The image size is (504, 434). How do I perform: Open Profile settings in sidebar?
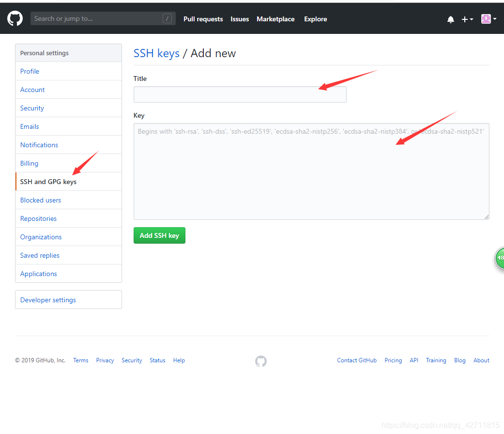coord(68,71)
